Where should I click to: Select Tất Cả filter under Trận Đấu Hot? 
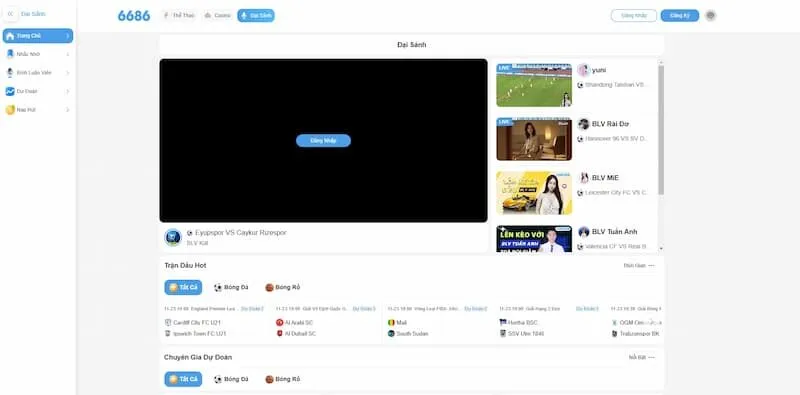click(183, 287)
